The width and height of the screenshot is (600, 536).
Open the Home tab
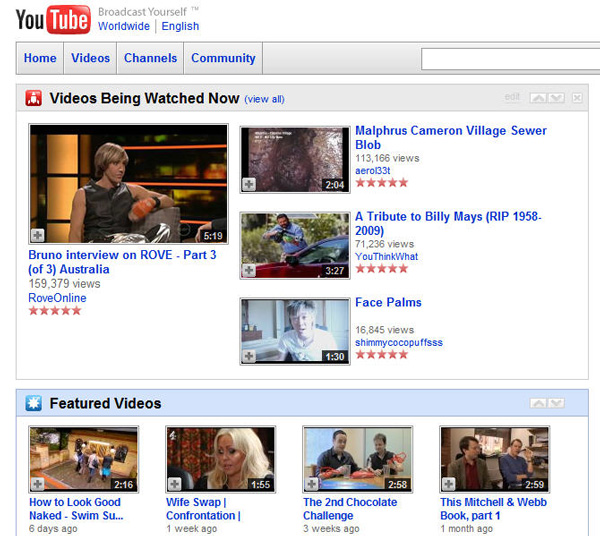tap(40, 58)
